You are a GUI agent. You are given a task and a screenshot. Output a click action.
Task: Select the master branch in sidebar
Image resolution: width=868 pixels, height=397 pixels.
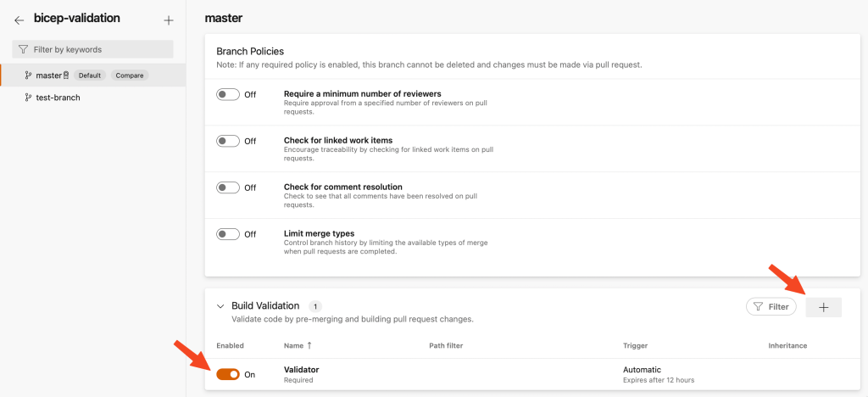48,75
